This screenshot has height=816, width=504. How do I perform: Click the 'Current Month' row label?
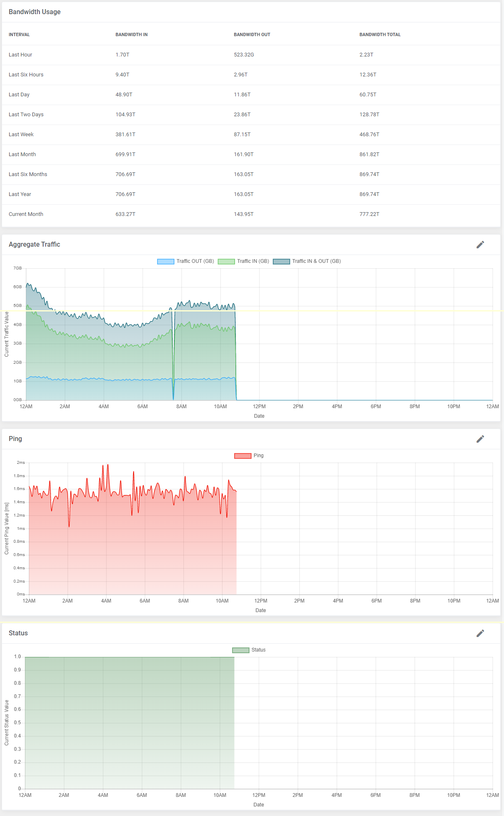[26, 214]
